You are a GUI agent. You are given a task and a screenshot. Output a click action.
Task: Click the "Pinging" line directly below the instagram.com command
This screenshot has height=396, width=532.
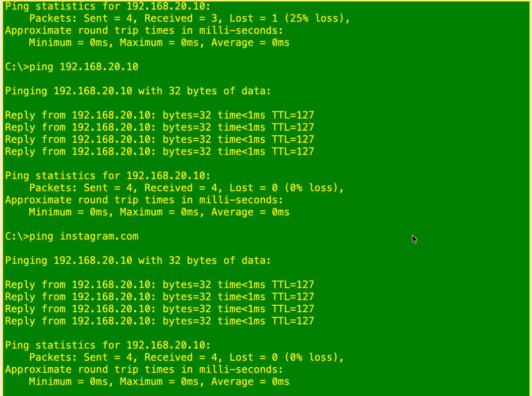point(138,261)
